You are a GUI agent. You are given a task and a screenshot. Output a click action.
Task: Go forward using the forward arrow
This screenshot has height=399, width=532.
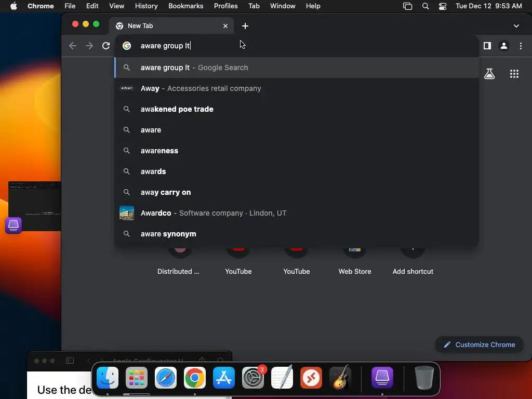point(89,46)
